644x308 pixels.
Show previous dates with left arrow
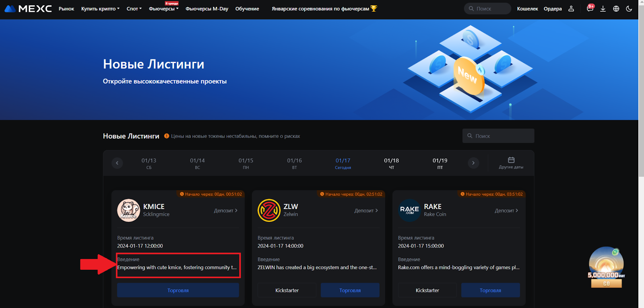pyautogui.click(x=117, y=163)
